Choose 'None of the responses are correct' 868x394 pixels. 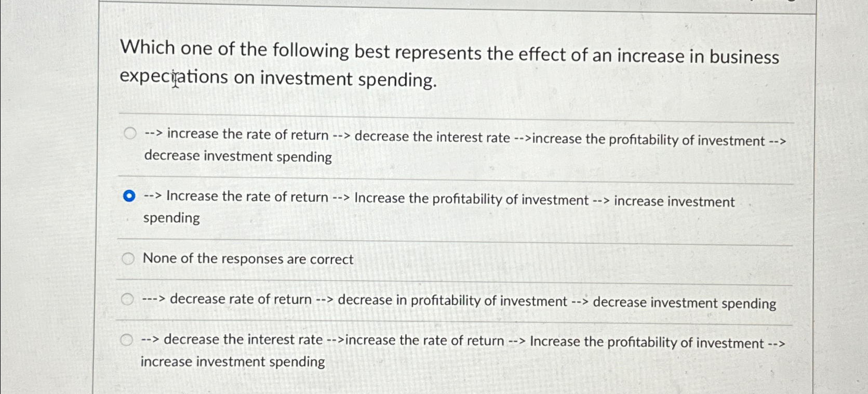pos(128,257)
